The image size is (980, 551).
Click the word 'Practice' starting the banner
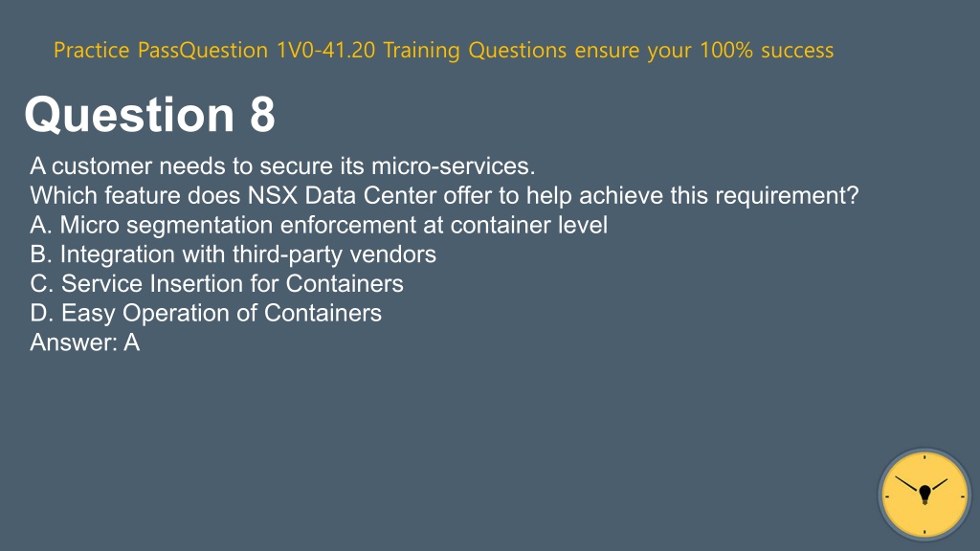(x=91, y=50)
